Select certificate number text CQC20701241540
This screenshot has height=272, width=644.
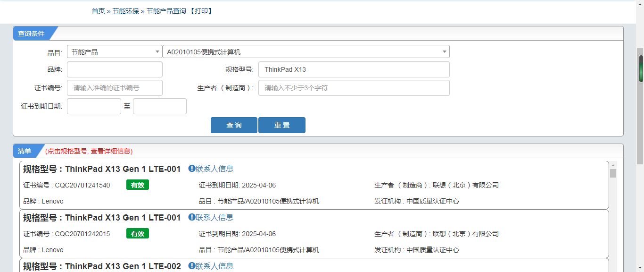click(83, 185)
